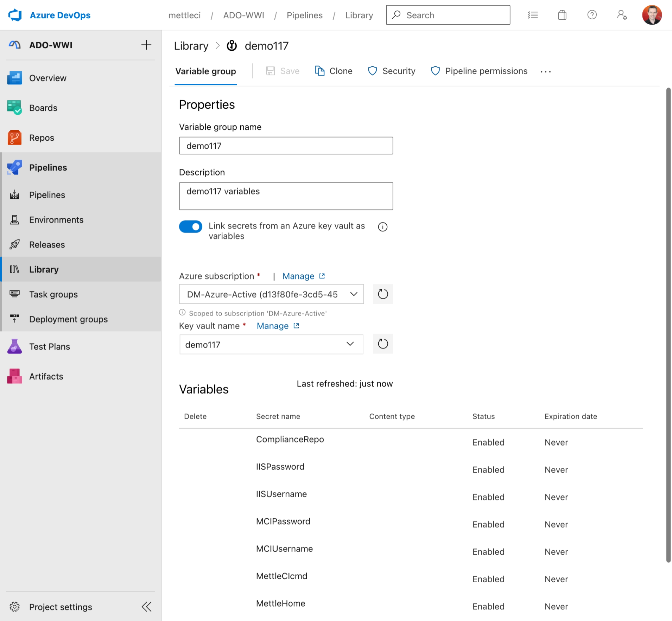672x621 pixels.
Task: Open the work items list icon
Action: [x=533, y=15]
